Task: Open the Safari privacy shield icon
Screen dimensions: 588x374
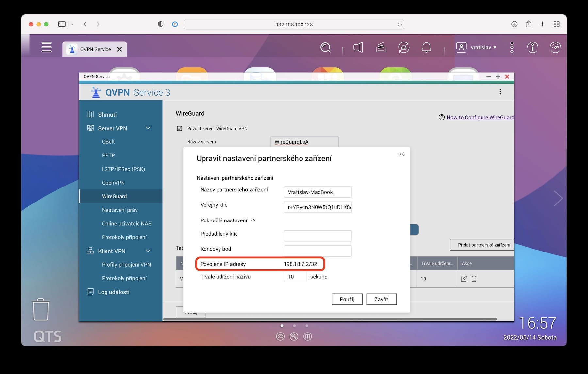Action: (160, 24)
